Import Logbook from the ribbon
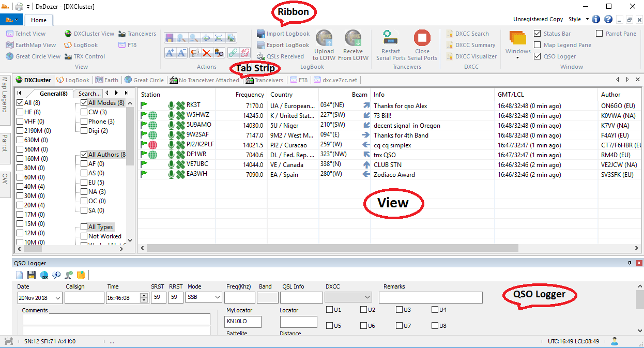The image size is (644, 348). coord(283,34)
